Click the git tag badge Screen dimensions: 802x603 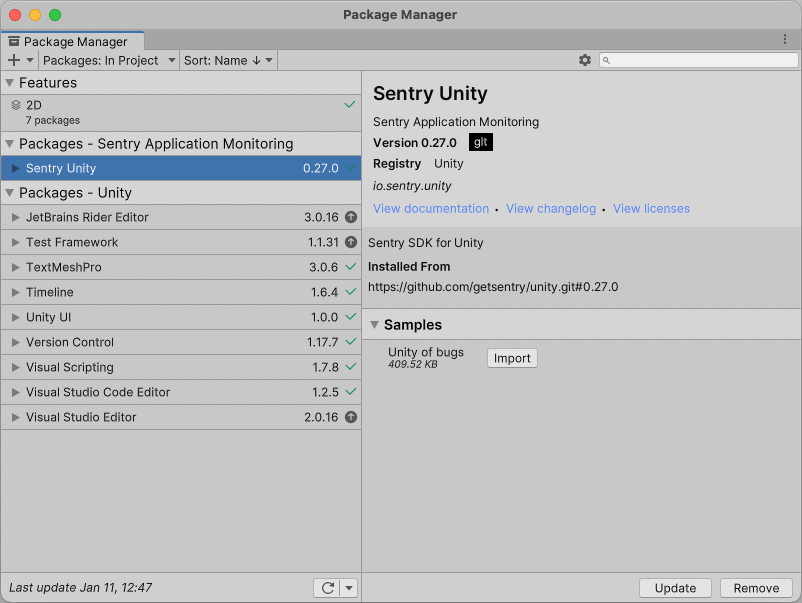click(x=481, y=142)
